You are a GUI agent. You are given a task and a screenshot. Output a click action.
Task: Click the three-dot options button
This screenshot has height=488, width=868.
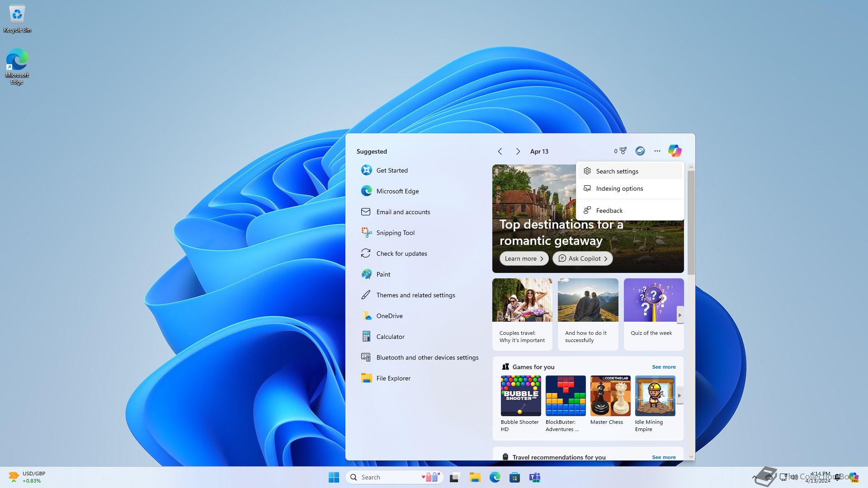click(x=657, y=151)
